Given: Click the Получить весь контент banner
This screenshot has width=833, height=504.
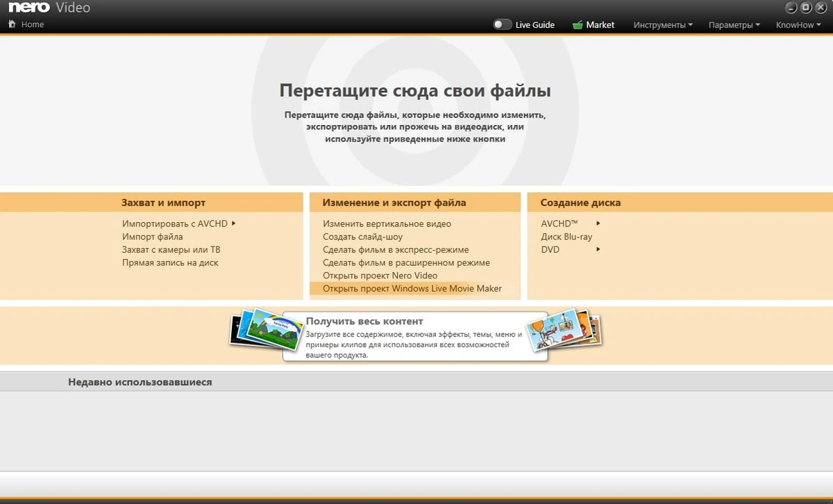Looking at the screenshot, I should [415, 336].
